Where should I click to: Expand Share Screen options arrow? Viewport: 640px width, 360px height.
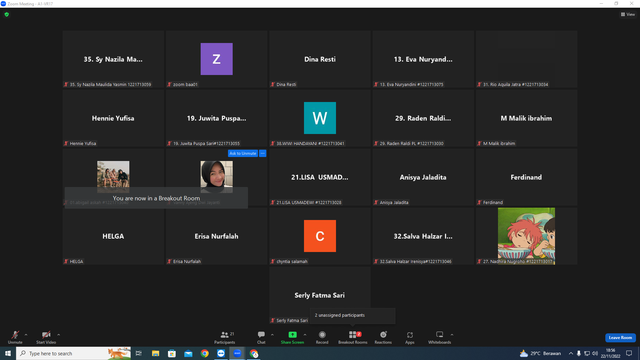305,335
